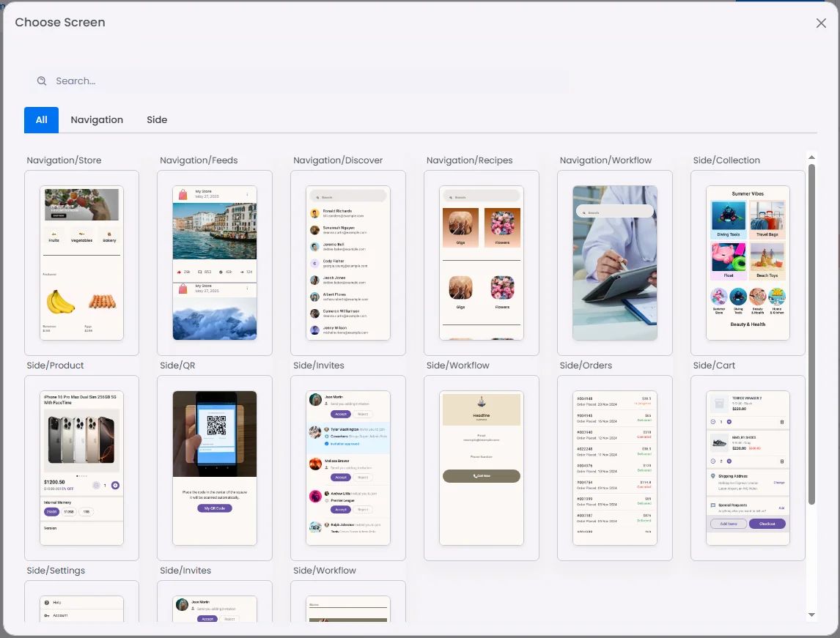Pick the Side/Cart checkout thumbnail
This screenshot has height=638, width=840.
[748, 468]
